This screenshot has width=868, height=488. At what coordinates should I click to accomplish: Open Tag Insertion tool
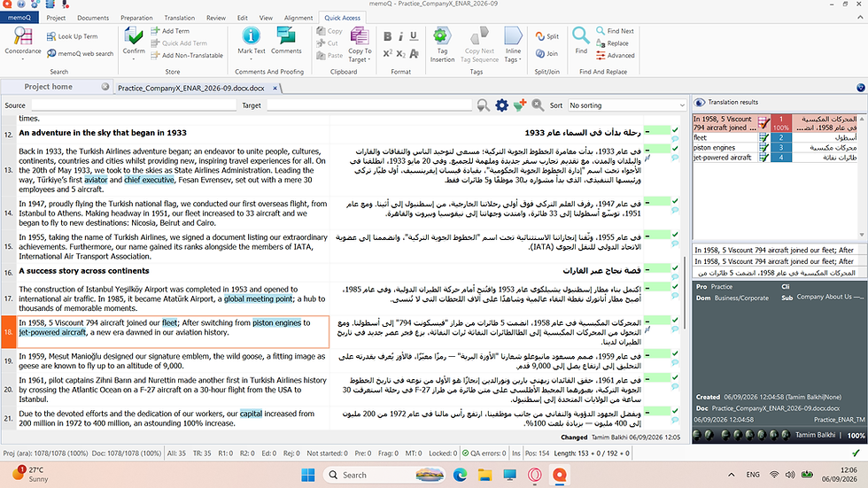tap(442, 44)
